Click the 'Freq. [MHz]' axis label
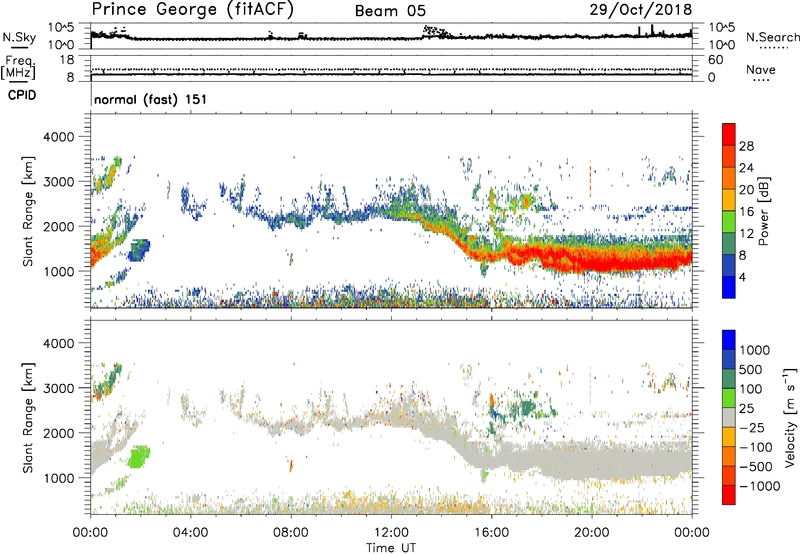 point(18,67)
